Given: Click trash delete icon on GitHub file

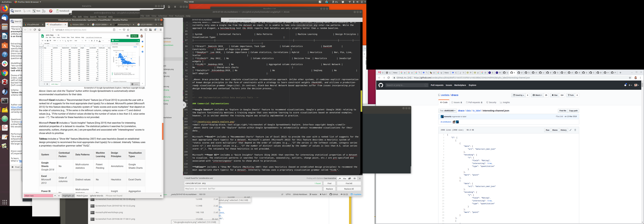Looking at the screenshot, I should click(x=575, y=130).
